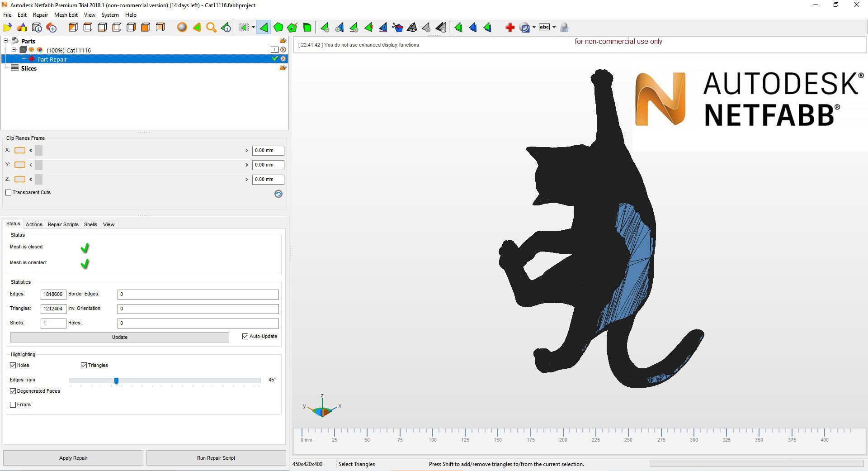Click the red X to remove Cat11116

point(283,49)
